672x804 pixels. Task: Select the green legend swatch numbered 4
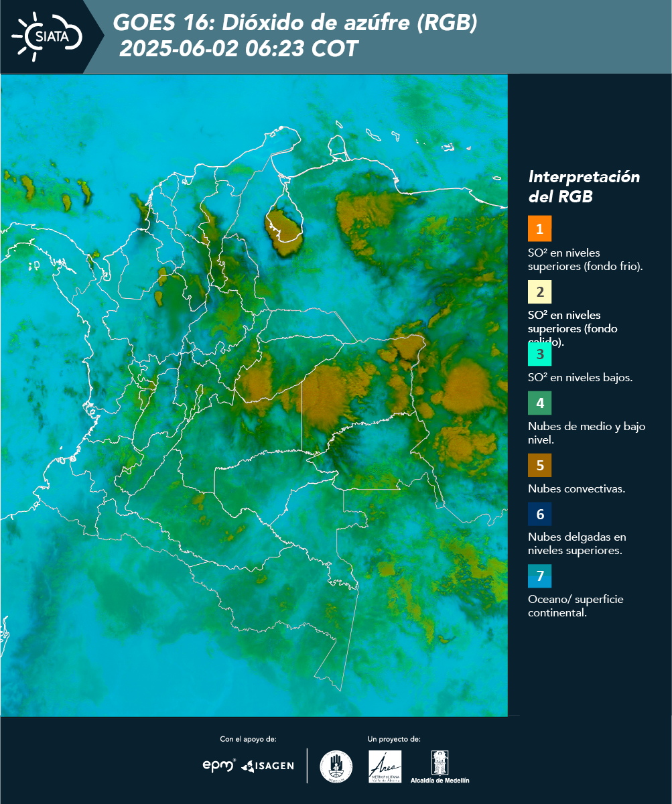click(539, 403)
